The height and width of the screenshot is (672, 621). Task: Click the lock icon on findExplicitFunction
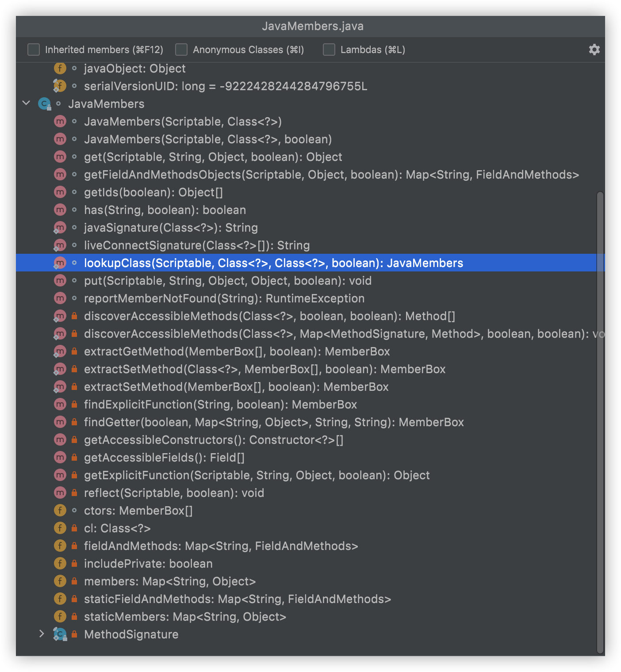pos(74,404)
